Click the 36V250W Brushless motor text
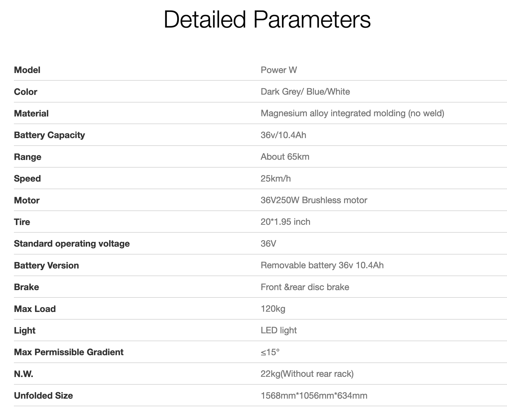Viewport: 507px width, 420px height. pyautogui.click(x=314, y=200)
